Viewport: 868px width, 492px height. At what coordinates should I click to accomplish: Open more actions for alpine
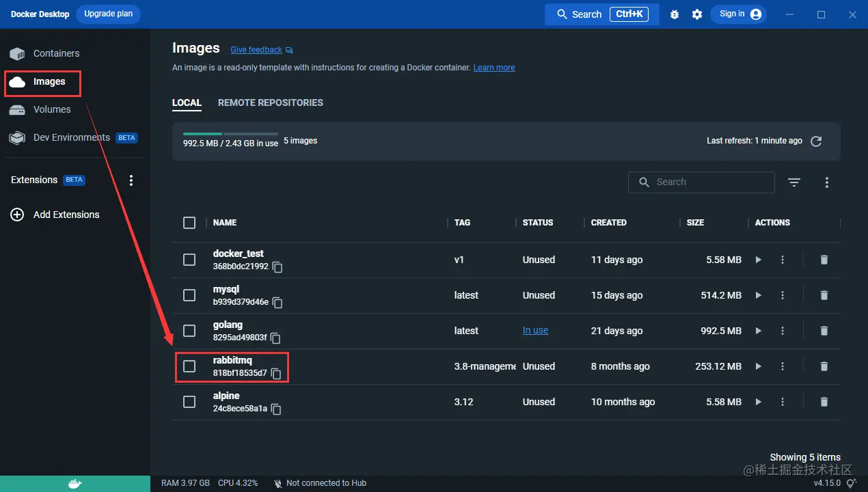coord(783,402)
